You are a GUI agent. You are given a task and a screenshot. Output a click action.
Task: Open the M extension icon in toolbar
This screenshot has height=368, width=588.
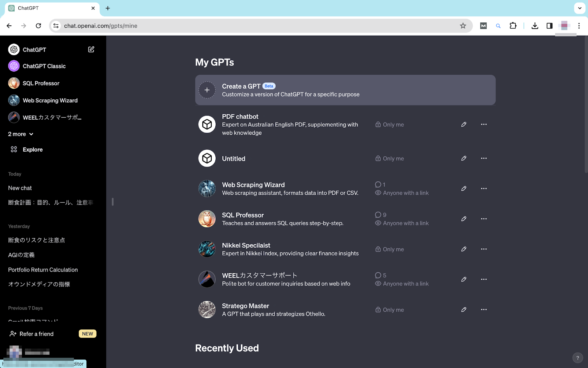tap(483, 26)
